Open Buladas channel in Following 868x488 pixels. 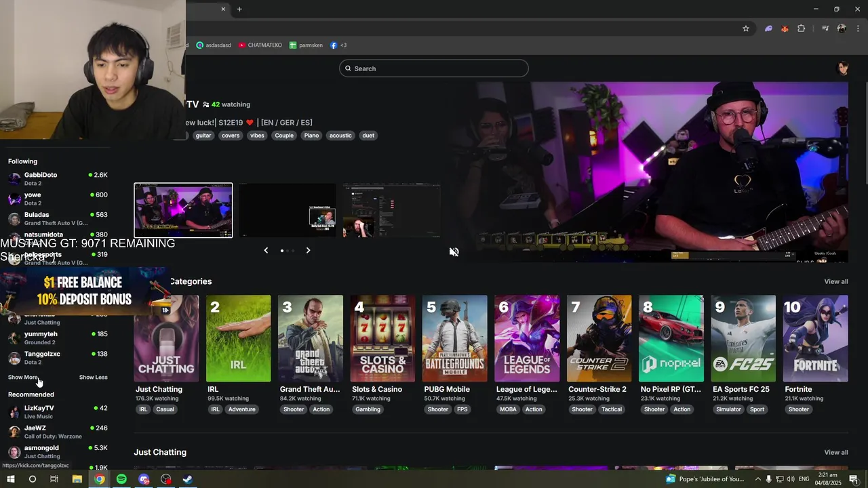(x=58, y=218)
